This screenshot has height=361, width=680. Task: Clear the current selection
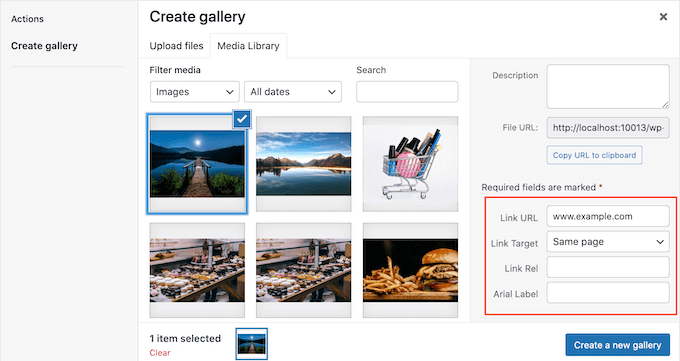click(160, 353)
